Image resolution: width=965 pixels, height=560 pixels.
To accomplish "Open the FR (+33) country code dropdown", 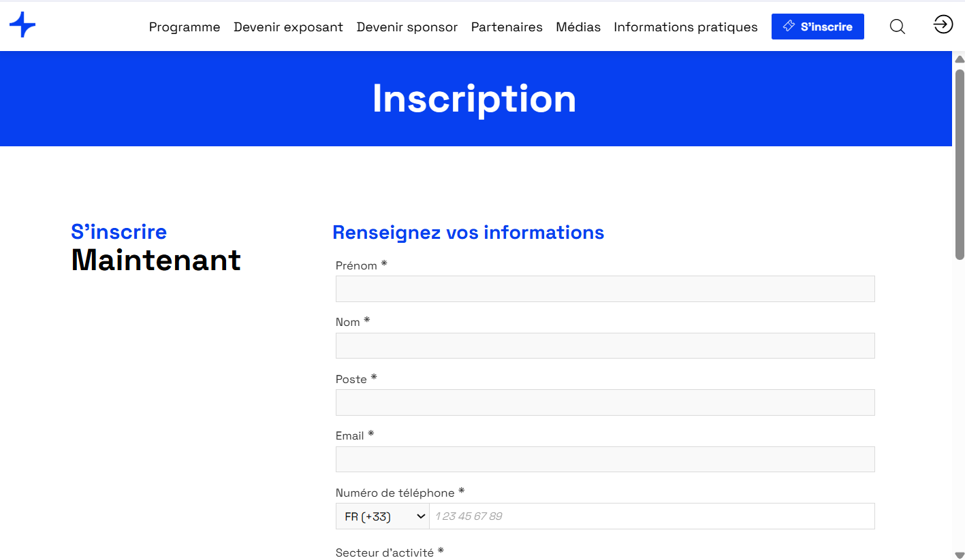I will [x=383, y=516].
